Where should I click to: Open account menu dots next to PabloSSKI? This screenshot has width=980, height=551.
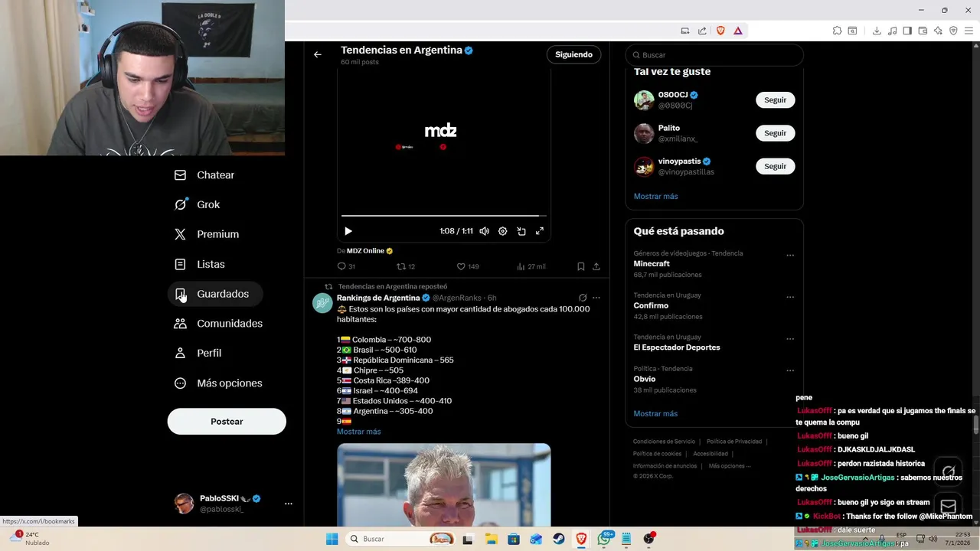(289, 504)
